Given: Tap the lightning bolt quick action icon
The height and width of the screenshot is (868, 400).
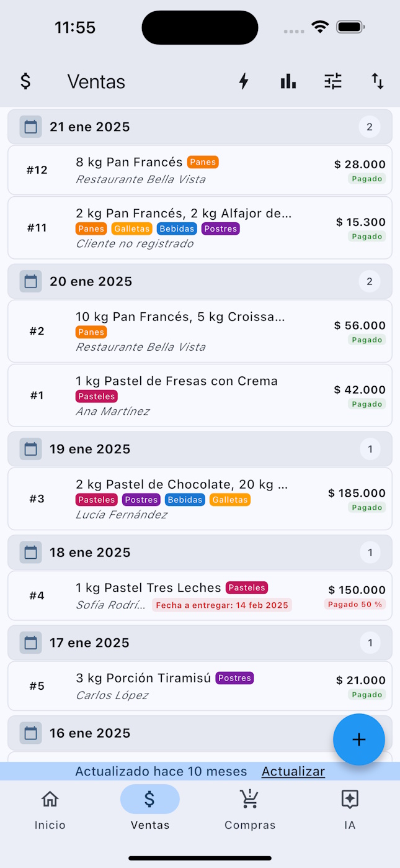Looking at the screenshot, I should (x=244, y=81).
